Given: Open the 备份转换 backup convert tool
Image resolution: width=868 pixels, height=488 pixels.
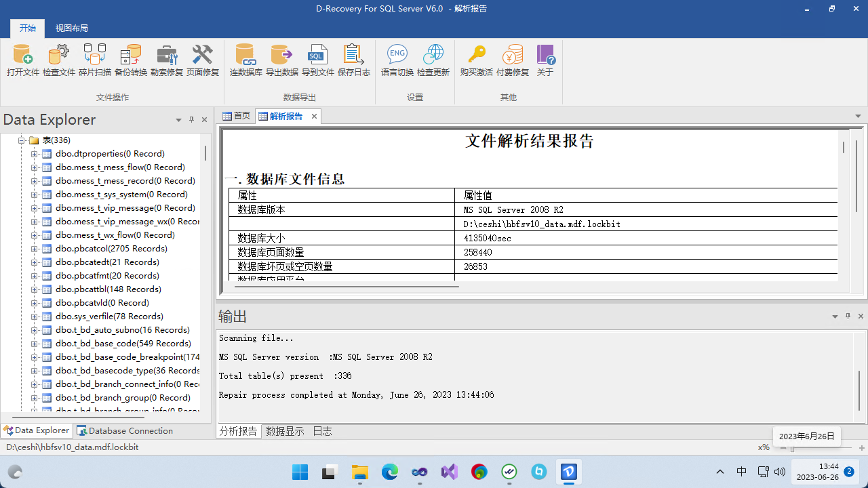Looking at the screenshot, I should pyautogui.click(x=131, y=60).
